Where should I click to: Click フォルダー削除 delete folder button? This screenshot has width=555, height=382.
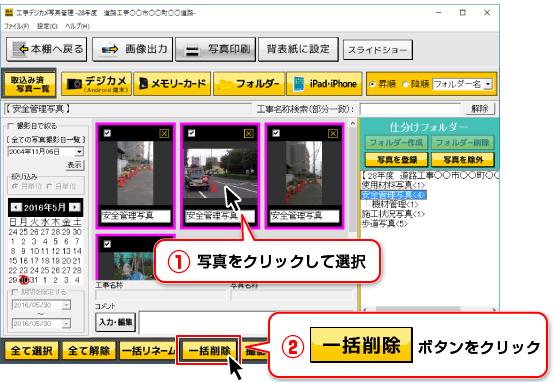click(462, 143)
